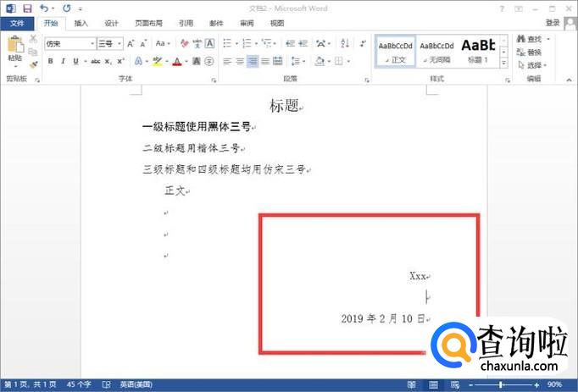Increase font size with the grow font icon
This screenshot has height=392, width=578.
[x=131, y=43]
